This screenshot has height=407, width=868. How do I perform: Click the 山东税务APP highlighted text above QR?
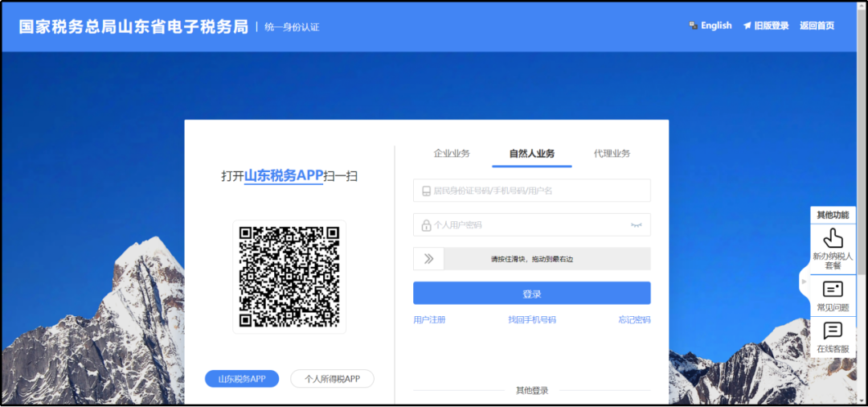click(284, 176)
